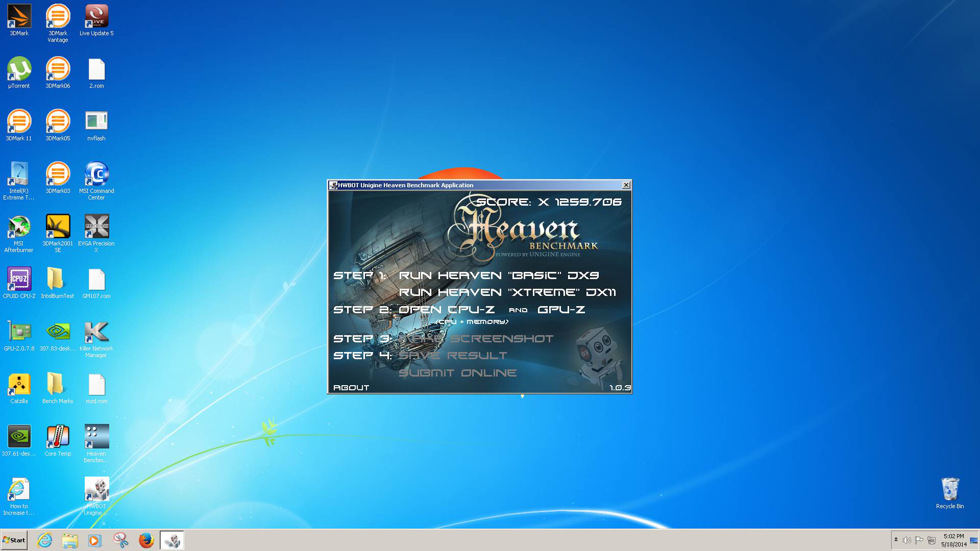Open the How to Increase document icon
This screenshot has height=551, width=980.
tap(19, 496)
